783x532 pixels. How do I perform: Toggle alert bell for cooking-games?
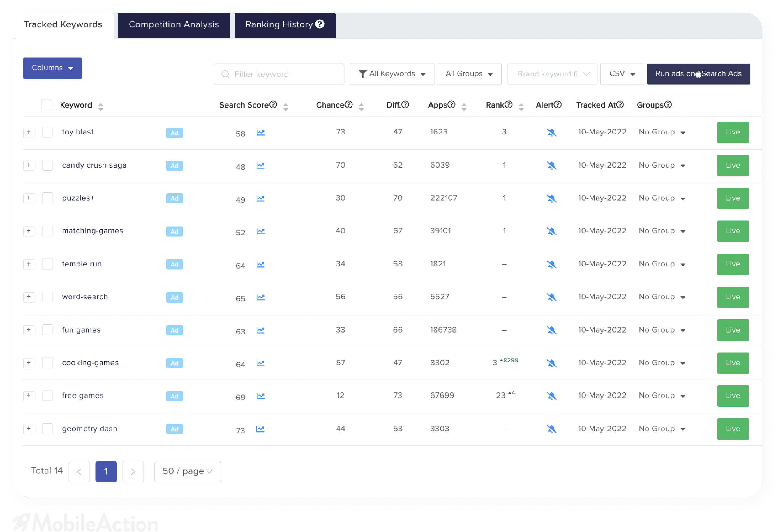pyautogui.click(x=551, y=363)
